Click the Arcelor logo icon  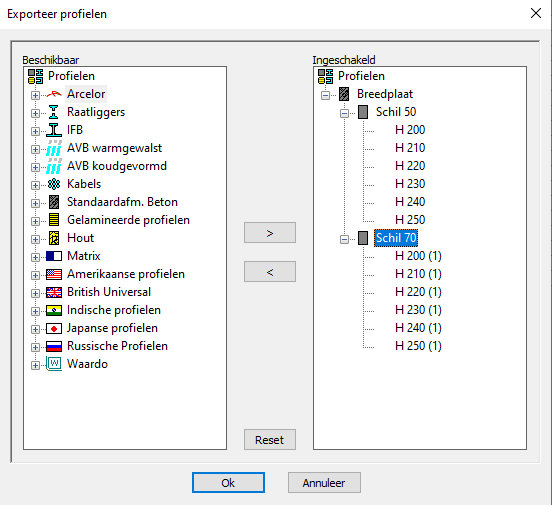pos(54,94)
